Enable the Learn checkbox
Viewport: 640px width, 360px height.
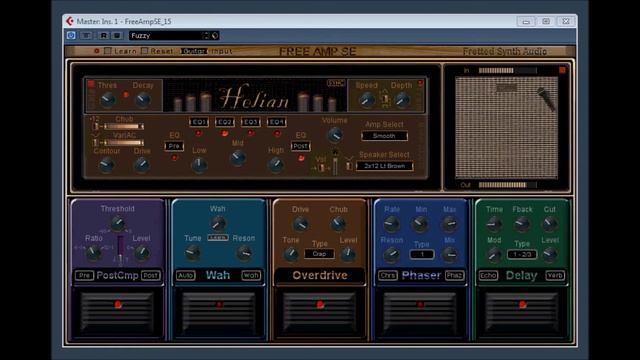(108, 51)
